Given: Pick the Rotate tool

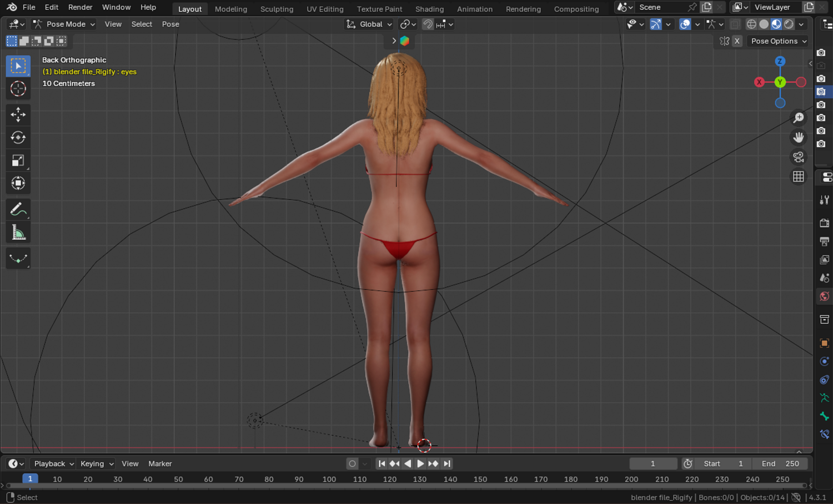Looking at the screenshot, I should tap(18, 138).
